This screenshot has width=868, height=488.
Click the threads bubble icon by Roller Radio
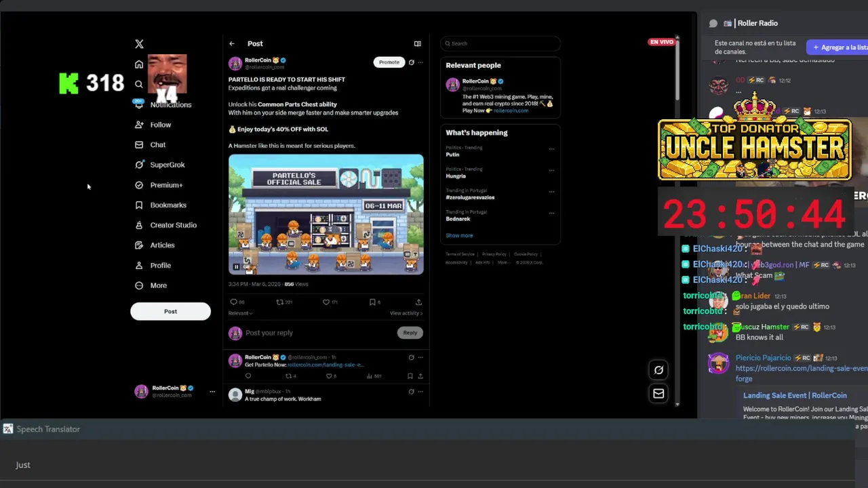click(713, 23)
